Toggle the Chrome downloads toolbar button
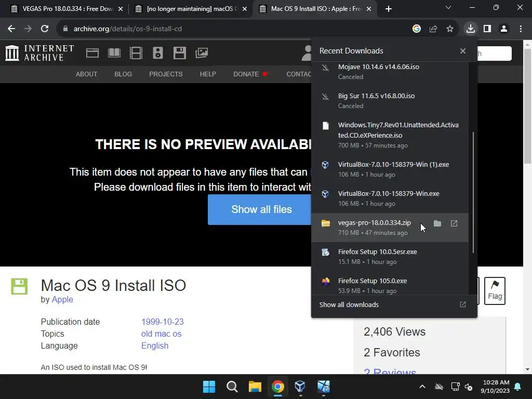532x399 pixels. [471, 29]
